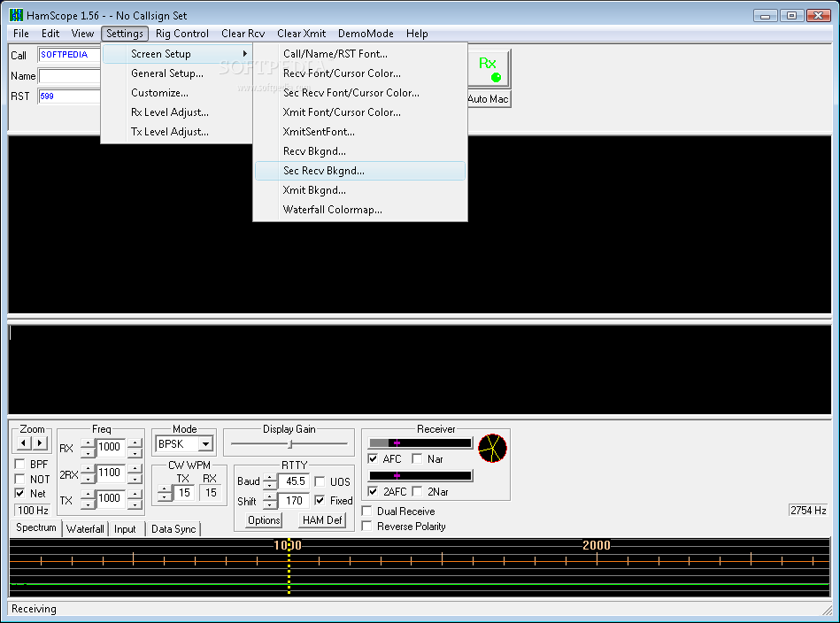This screenshot has width=840, height=623.
Task: Open the Mode BPSK dropdown
Action: click(205, 444)
